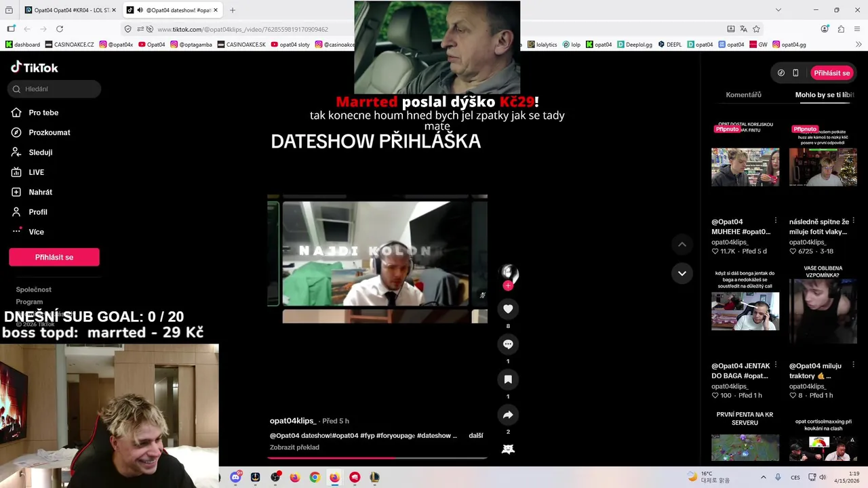Screen dimensions: 868x488
Task: Click the browser address bar URL
Action: pyautogui.click(x=243, y=29)
